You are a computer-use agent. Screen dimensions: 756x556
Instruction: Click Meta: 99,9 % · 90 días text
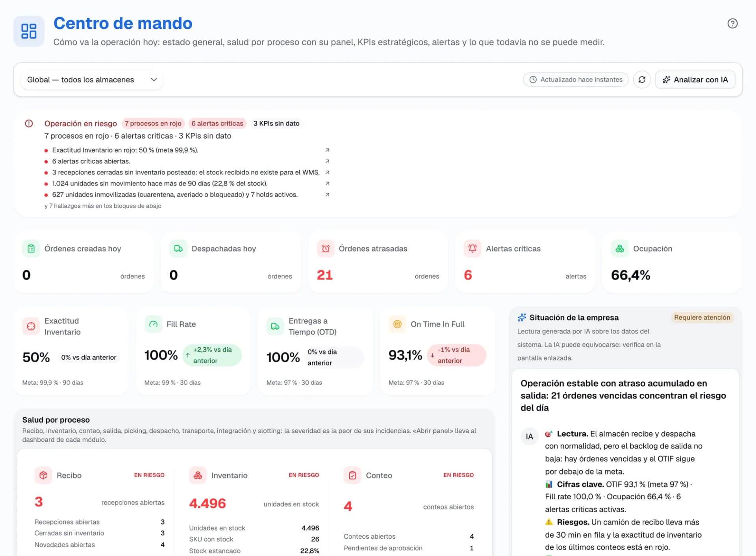point(53,383)
